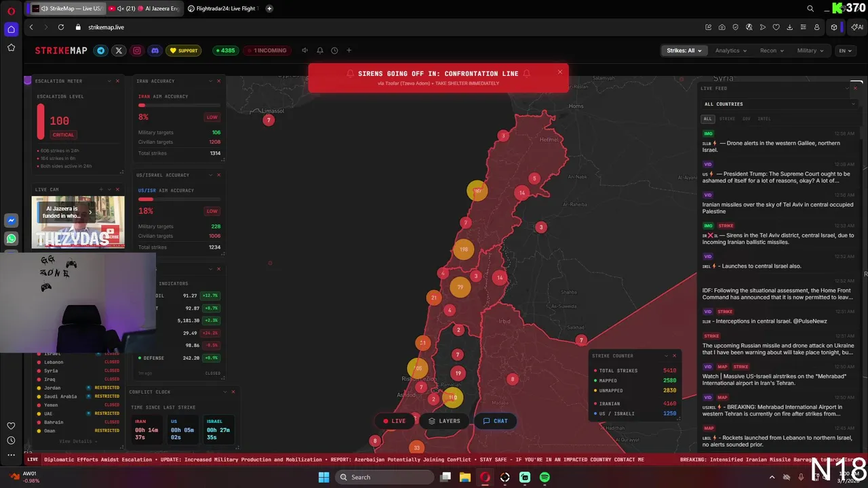
Task: Close the Conflict Clock panel
Action: (233, 392)
